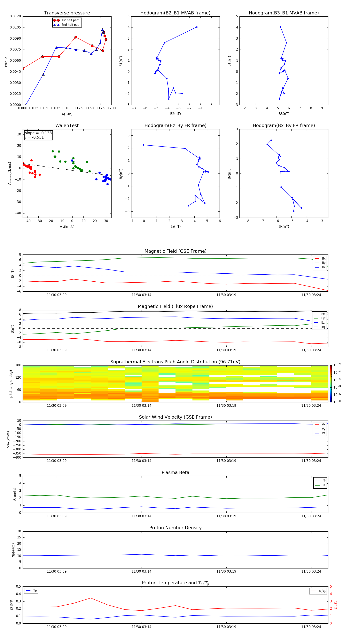Screen dimensions: 351x644
Task: Click 'Hodogram(B3_B1 MVAB frame)' title
Action: 284,13
